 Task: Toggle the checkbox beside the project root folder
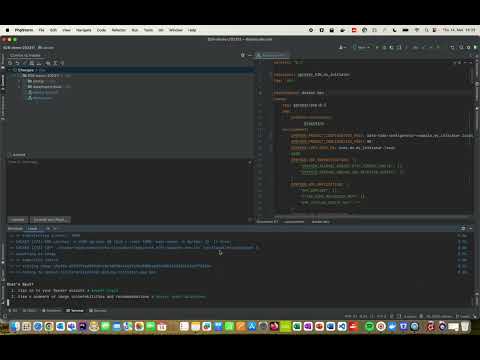[19, 76]
